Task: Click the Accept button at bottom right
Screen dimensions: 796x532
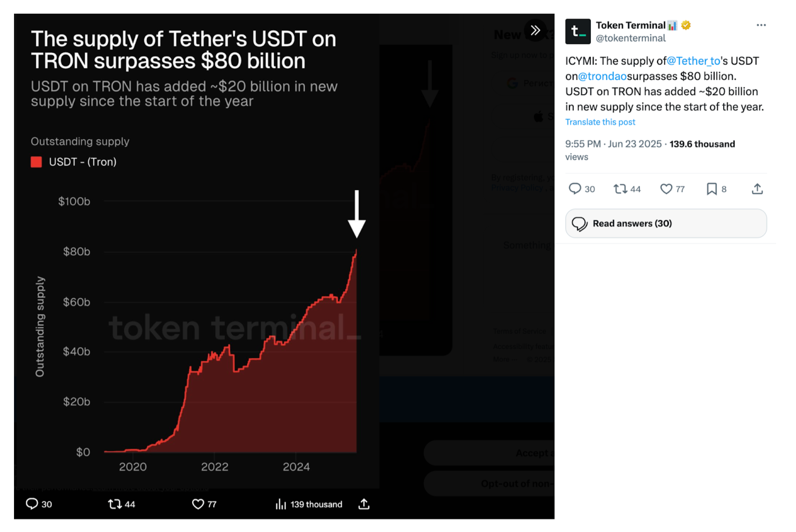Action: point(530,453)
